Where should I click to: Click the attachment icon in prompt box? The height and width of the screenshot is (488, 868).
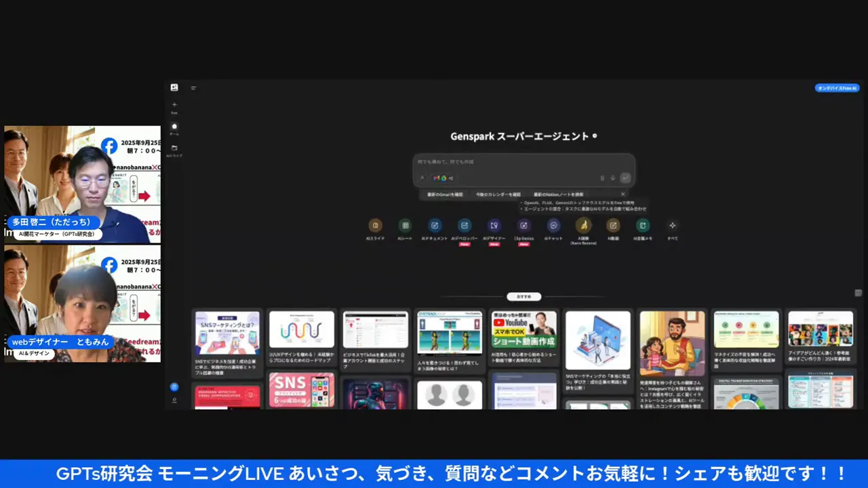point(602,178)
